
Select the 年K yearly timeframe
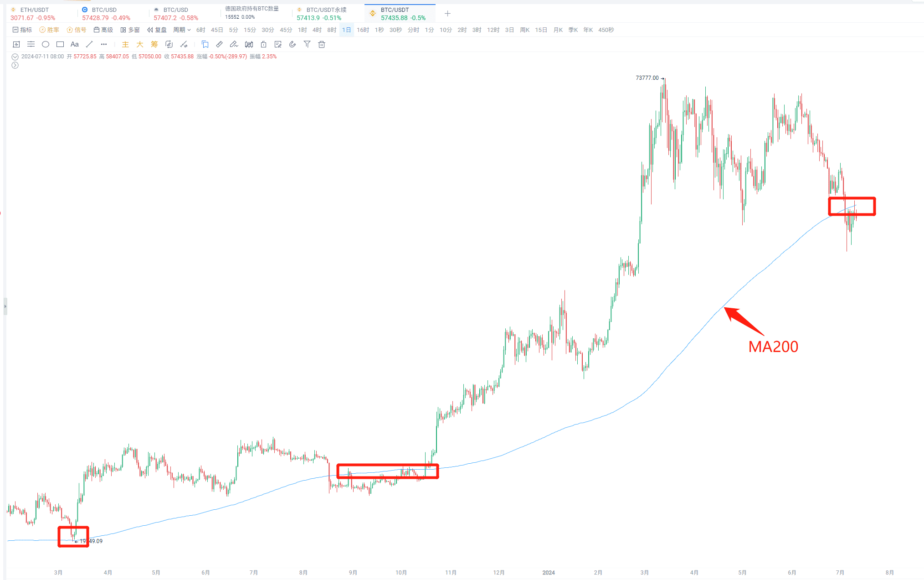588,30
